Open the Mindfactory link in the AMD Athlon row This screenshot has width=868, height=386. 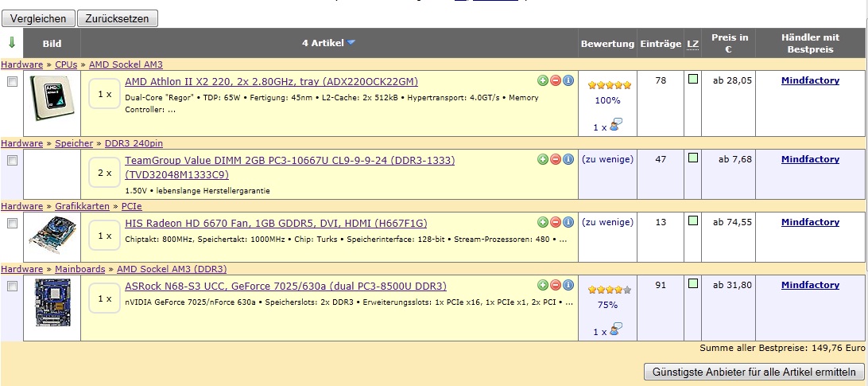tap(810, 80)
